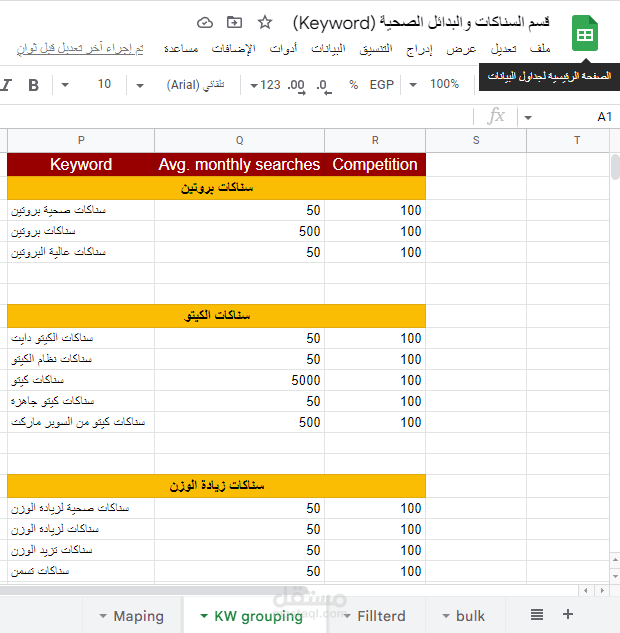This screenshot has height=633, width=620.
Task: Toggle bold formatting
Action: click(34, 85)
